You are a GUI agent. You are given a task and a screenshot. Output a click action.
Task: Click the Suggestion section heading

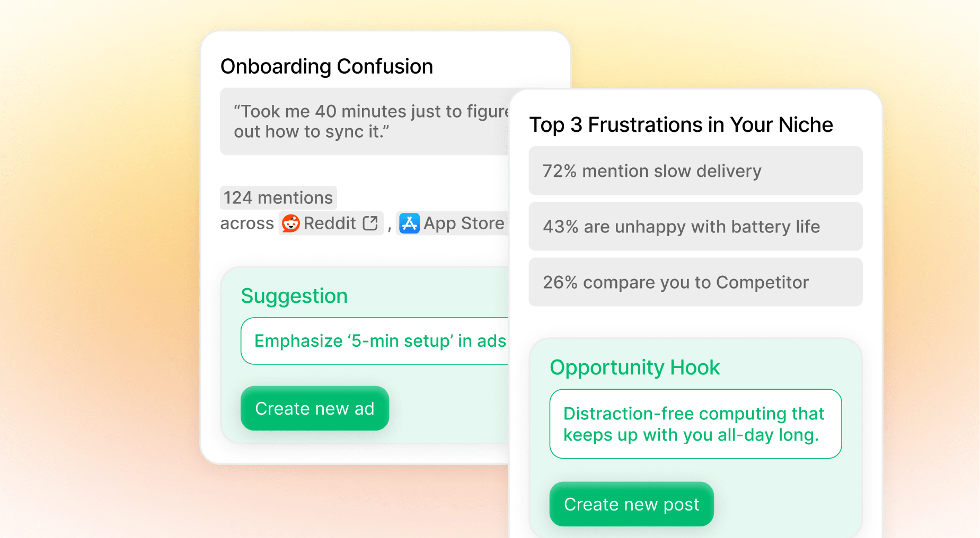294,295
